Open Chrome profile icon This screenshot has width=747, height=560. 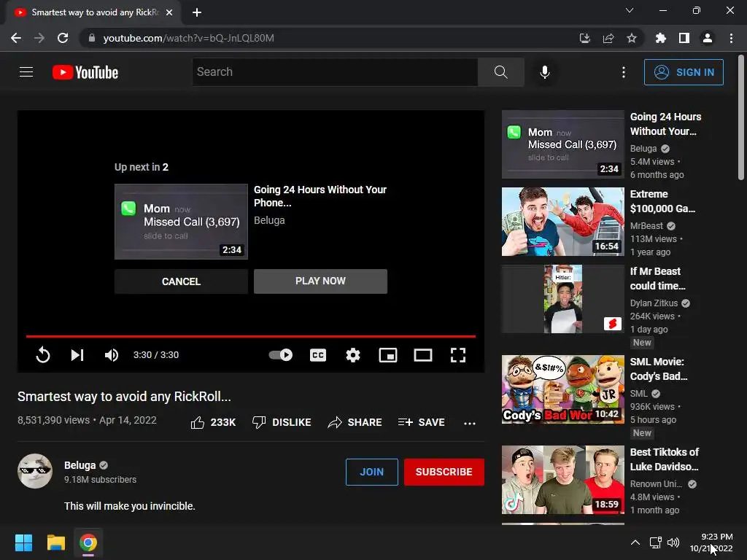click(708, 38)
